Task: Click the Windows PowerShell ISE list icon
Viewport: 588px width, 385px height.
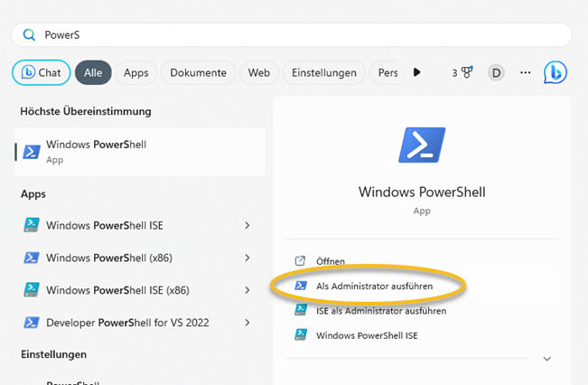Action: point(32,225)
